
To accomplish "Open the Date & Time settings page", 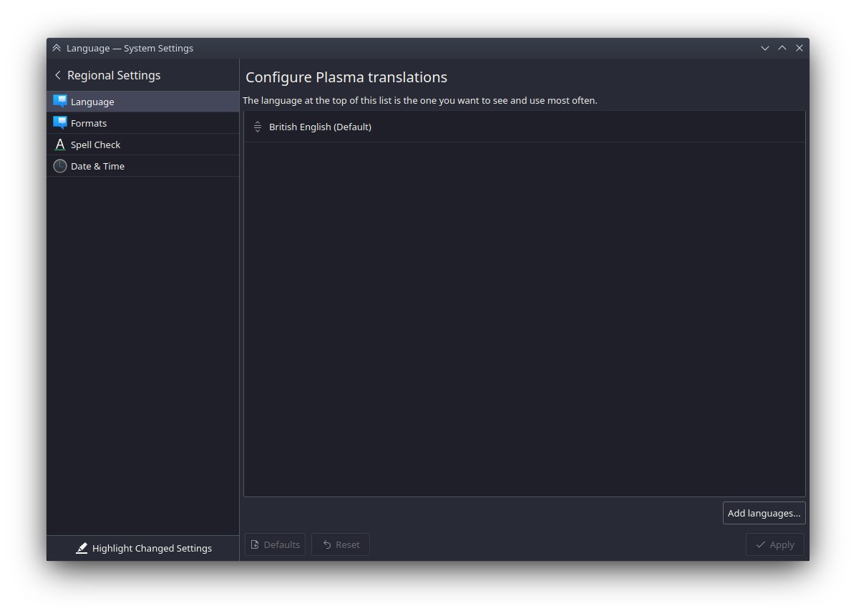I will point(143,166).
